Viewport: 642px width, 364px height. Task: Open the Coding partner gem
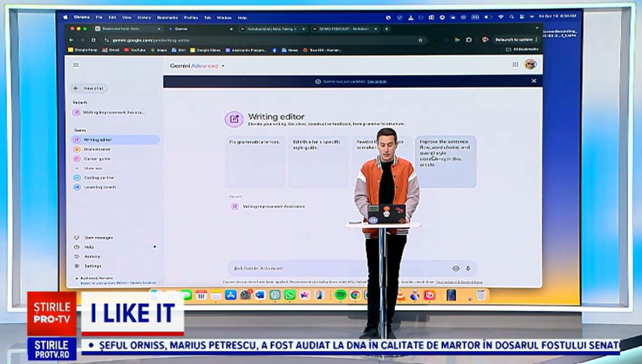99,178
